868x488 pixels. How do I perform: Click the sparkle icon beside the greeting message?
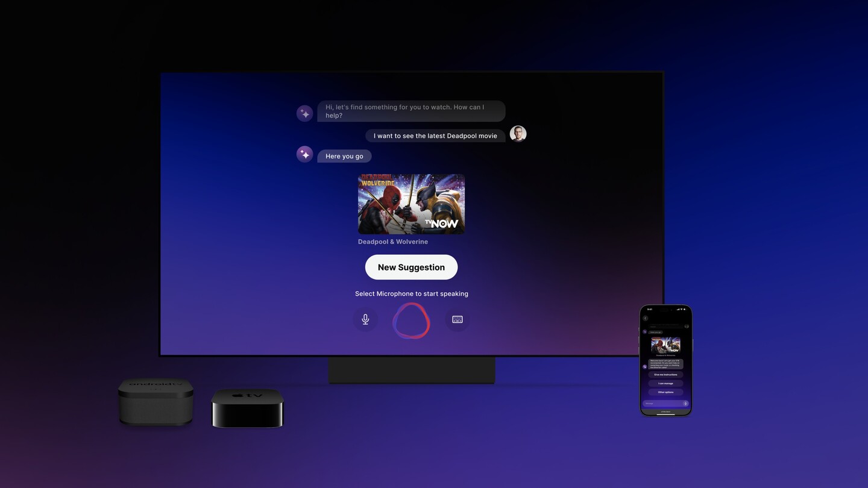click(304, 113)
